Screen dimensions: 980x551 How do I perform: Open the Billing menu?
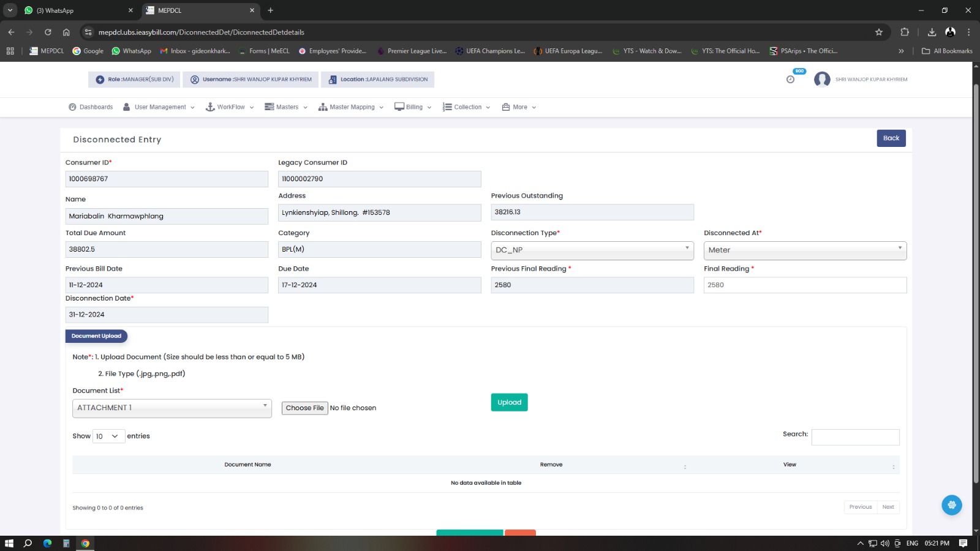click(x=413, y=107)
